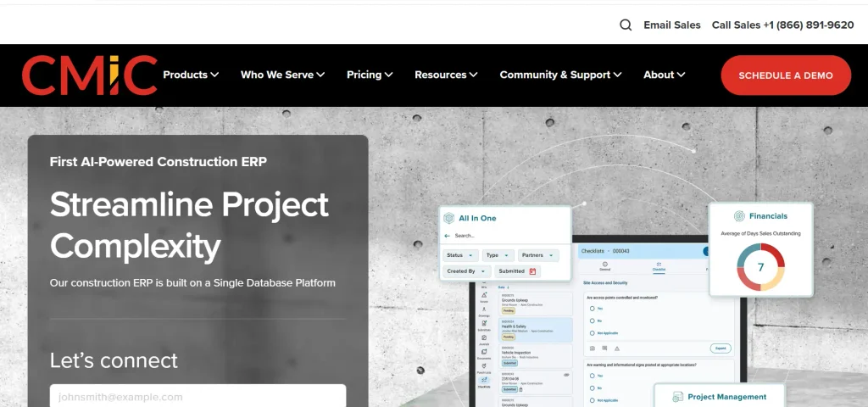This screenshot has height=407, width=868.
Task: Open the Type filter dropdown
Action: pyautogui.click(x=498, y=255)
